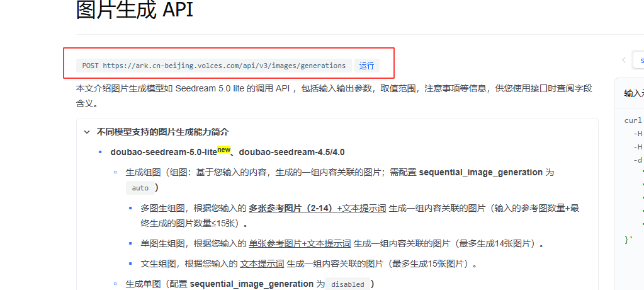
Task: Click the partially visible code sample tab
Action: (639, 60)
